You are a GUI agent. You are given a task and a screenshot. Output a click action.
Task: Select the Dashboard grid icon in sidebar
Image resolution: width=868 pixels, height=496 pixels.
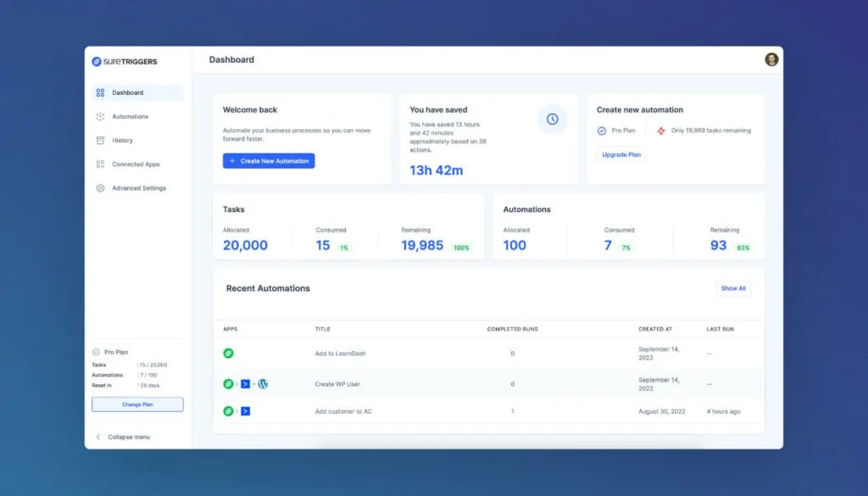click(x=100, y=93)
